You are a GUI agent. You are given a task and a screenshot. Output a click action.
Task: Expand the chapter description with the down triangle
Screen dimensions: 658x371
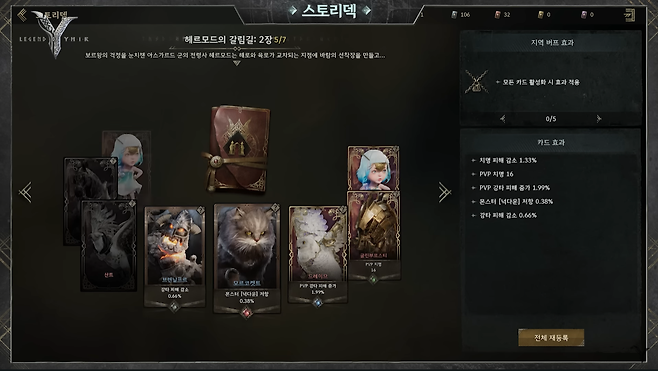click(x=237, y=63)
